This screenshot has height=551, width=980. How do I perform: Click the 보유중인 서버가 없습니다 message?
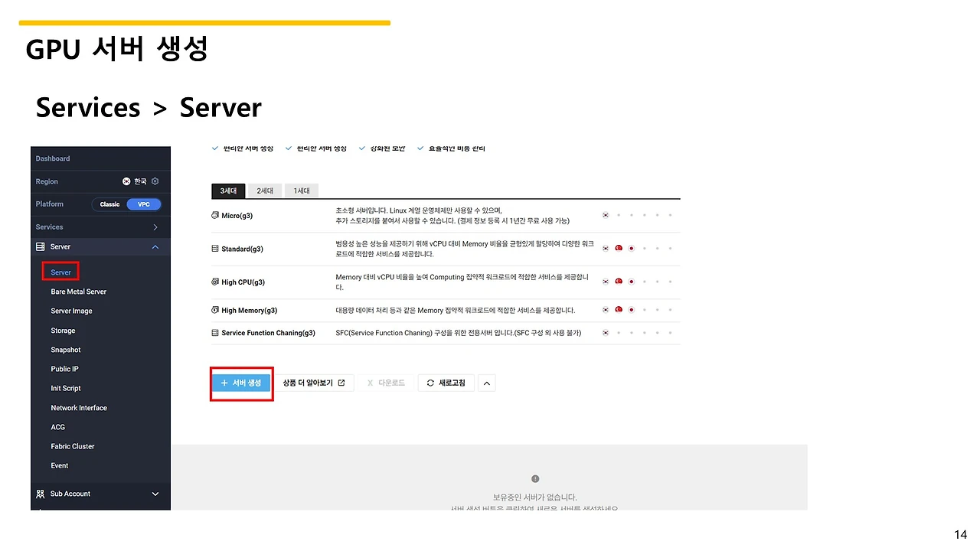pos(535,497)
